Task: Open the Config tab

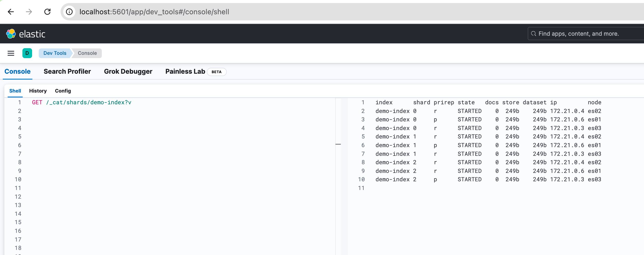Action: (x=62, y=91)
